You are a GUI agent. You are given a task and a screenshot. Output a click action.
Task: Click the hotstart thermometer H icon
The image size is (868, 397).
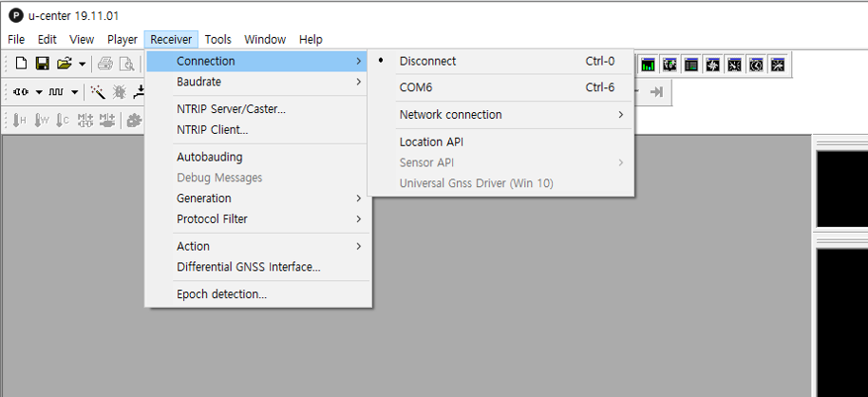19,120
